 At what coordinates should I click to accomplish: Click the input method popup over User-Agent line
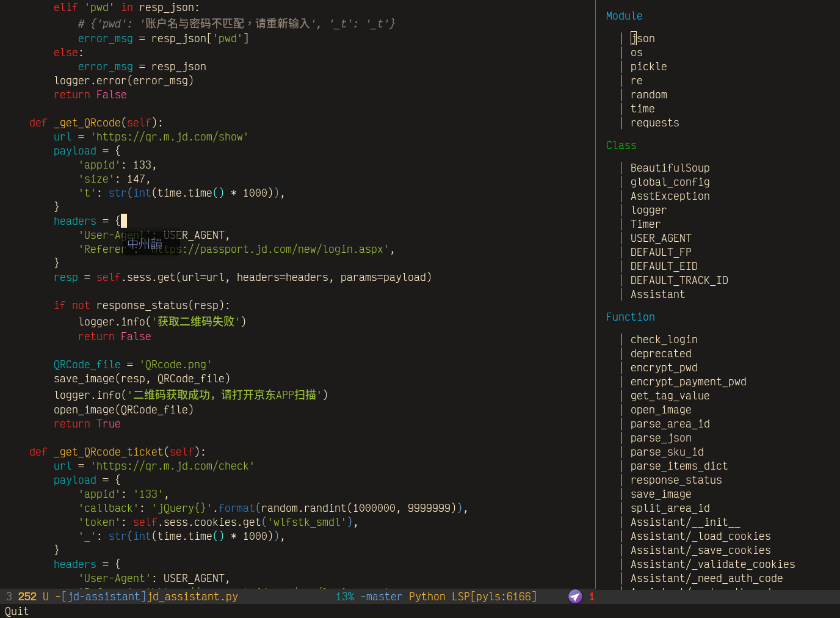pos(145,244)
